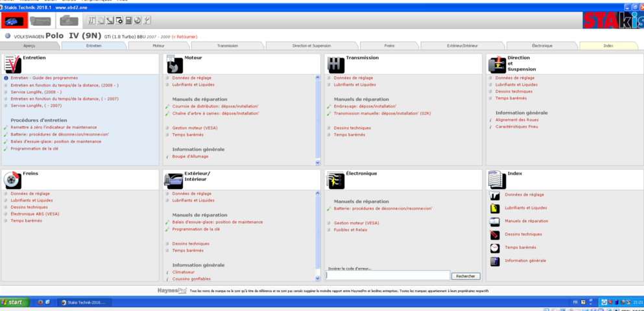
Task: Click the open book Manuels de réparation icon
Action: pyautogui.click(x=495, y=222)
